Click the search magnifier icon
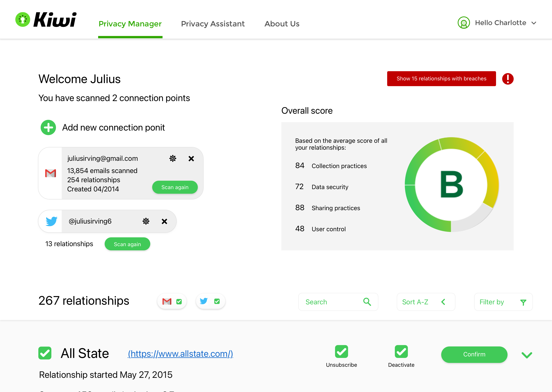 pyautogui.click(x=367, y=302)
